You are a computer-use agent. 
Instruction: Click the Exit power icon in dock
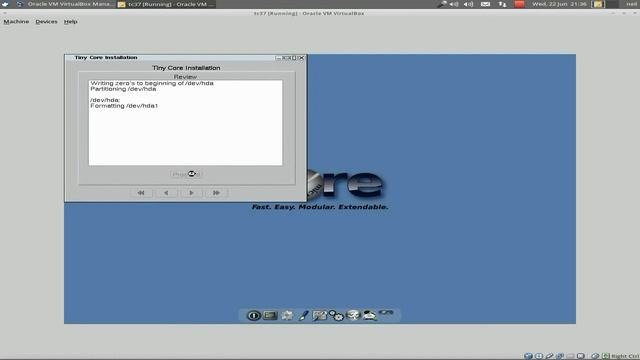tap(253, 316)
